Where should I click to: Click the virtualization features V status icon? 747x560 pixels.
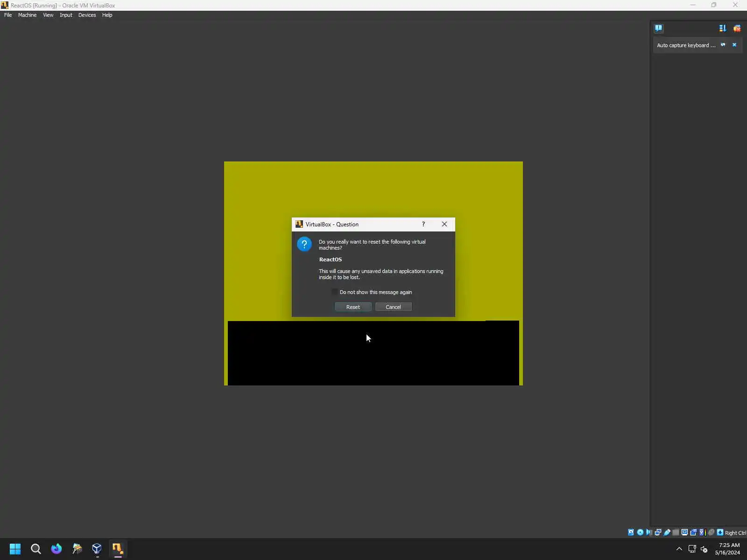point(702,532)
